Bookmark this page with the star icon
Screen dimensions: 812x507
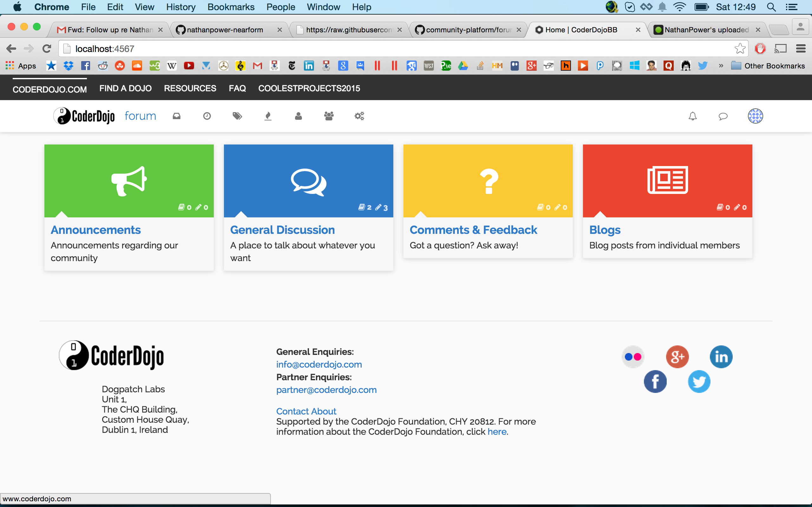(x=740, y=48)
